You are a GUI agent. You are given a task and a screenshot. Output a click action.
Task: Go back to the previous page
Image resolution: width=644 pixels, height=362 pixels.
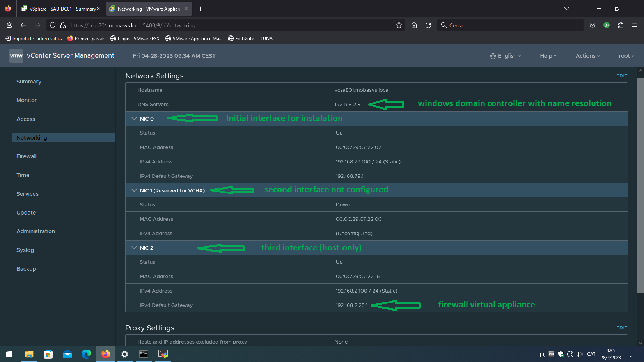[23, 25]
